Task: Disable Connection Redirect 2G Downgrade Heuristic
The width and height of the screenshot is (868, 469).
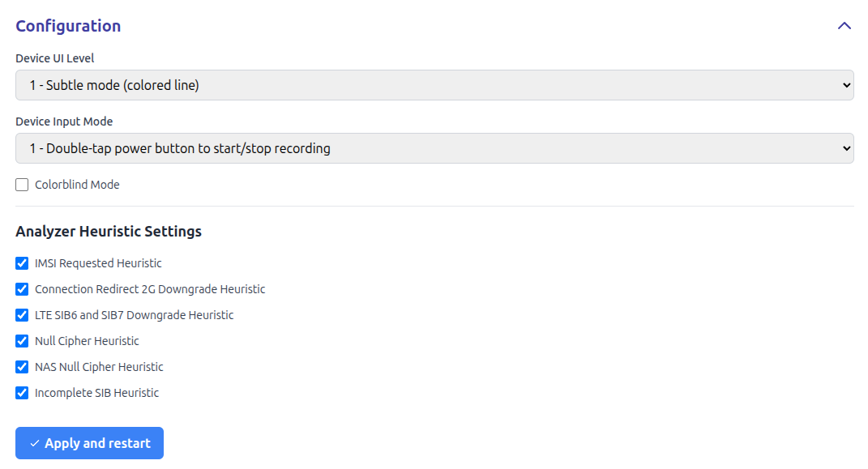Action: pyautogui.click(x=22, y=289)
